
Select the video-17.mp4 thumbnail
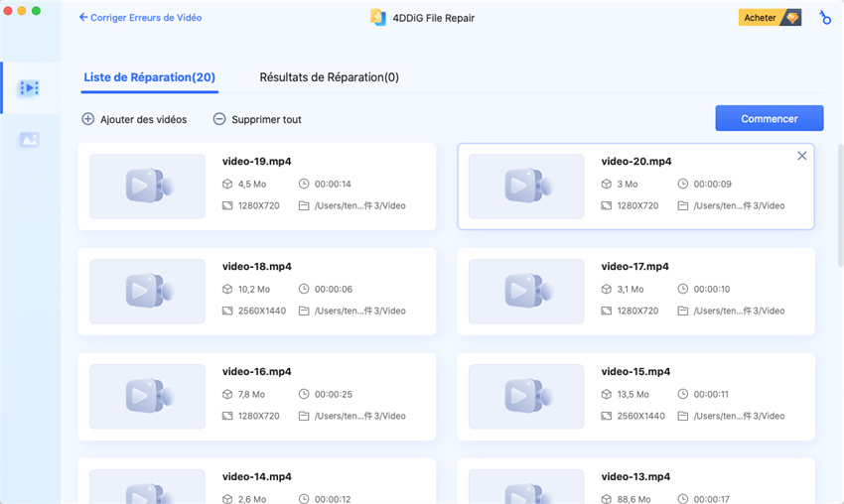point(526,291)
